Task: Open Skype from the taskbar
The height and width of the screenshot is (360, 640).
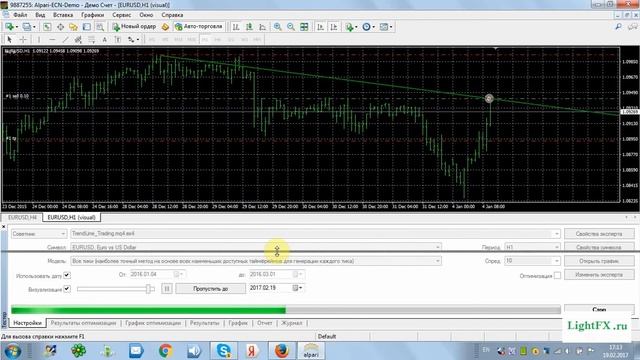Action: tap(224, 350)
